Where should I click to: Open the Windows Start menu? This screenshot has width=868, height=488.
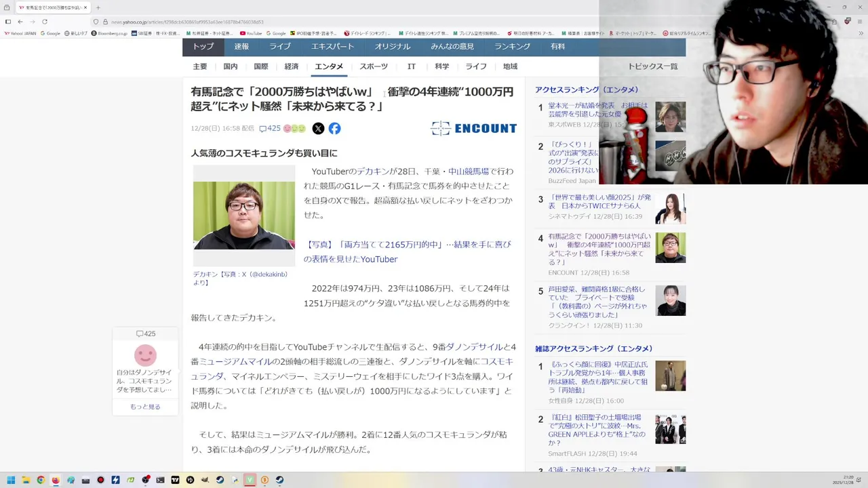coord(11,480)
